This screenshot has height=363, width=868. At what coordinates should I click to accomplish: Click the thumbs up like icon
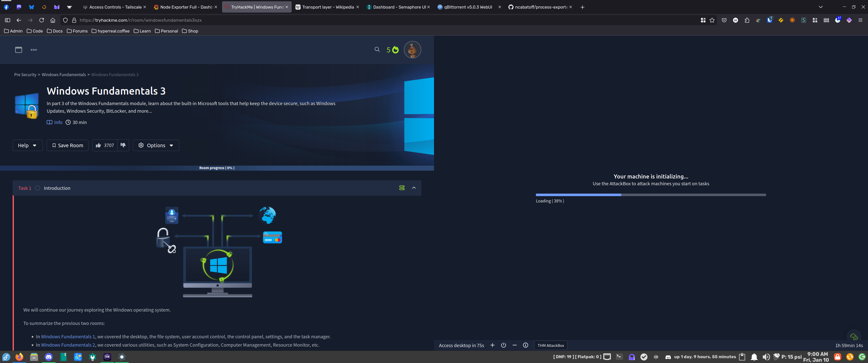[98, 145]
